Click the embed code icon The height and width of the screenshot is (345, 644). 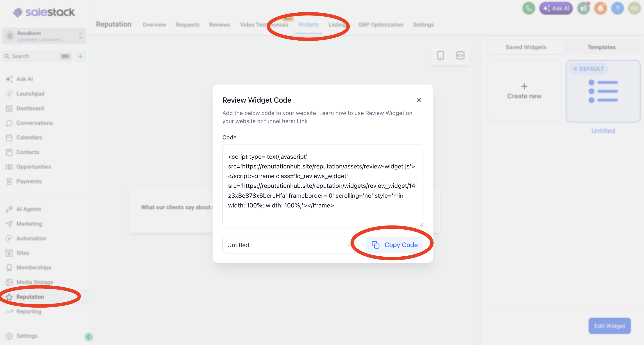tap(460, 55)
